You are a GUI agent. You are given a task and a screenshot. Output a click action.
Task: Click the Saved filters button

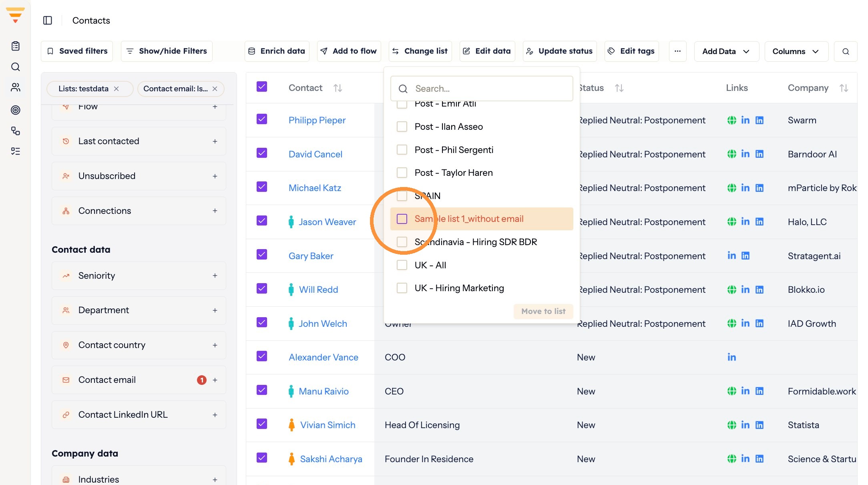[77, 51]
